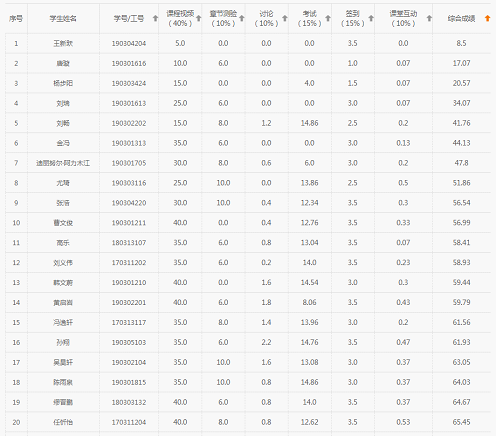
Task: Select student ID 190301313
Action: tap(129, 143)
